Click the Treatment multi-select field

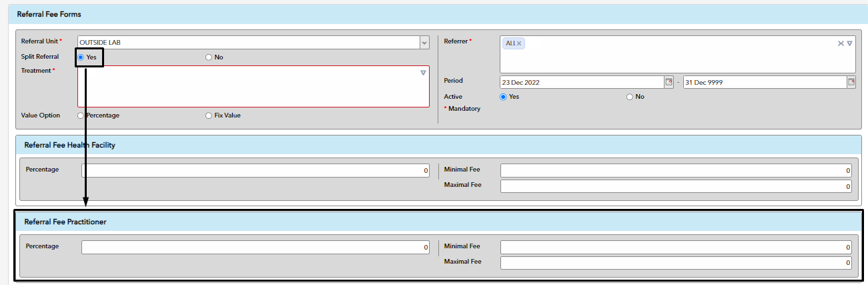254,86
